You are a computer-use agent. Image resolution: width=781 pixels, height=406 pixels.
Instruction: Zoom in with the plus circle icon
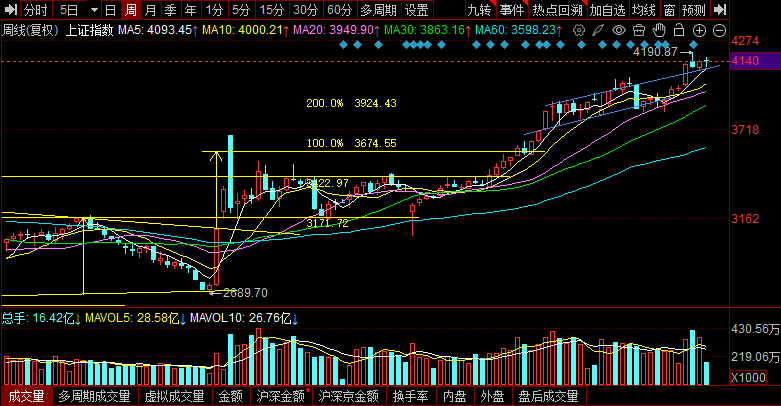coord(699,30)
